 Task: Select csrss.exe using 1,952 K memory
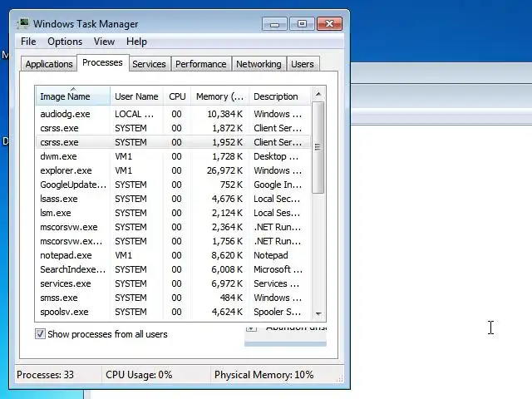click(173, 142)
